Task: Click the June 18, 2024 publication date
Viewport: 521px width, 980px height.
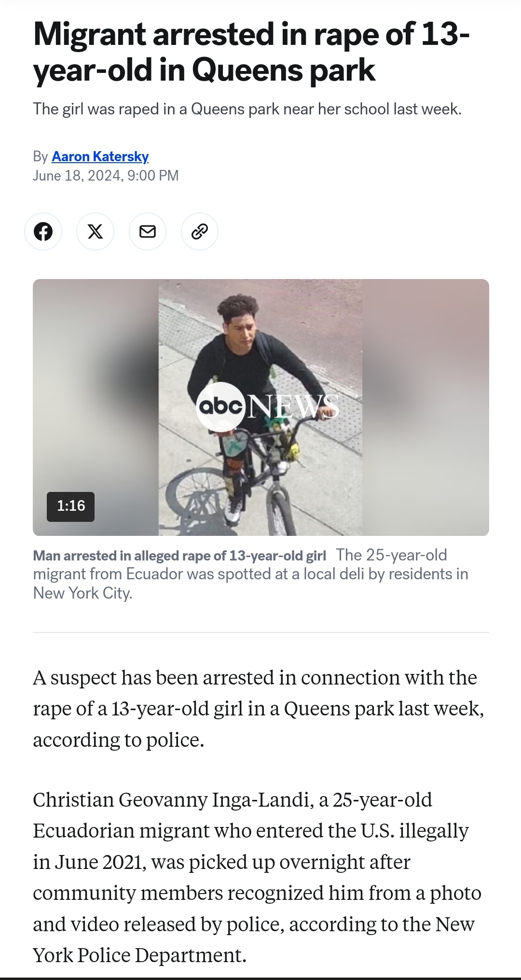Action: click(x=106, y=176)
